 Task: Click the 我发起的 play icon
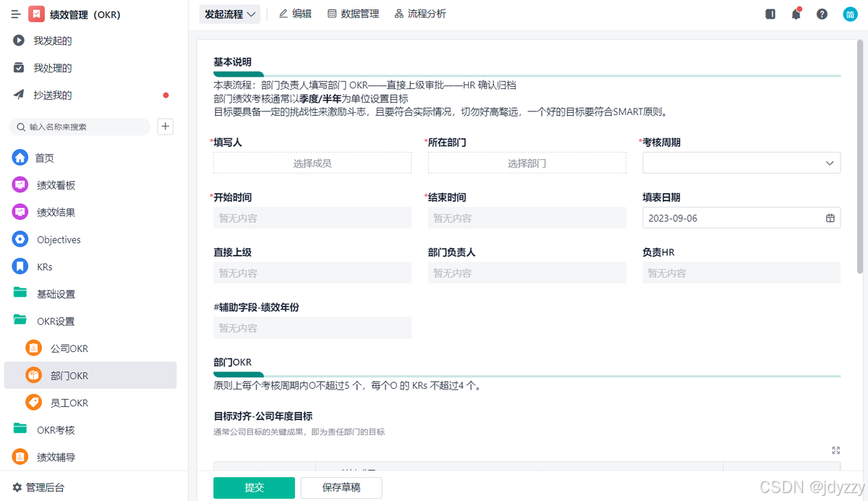point(19,41)
